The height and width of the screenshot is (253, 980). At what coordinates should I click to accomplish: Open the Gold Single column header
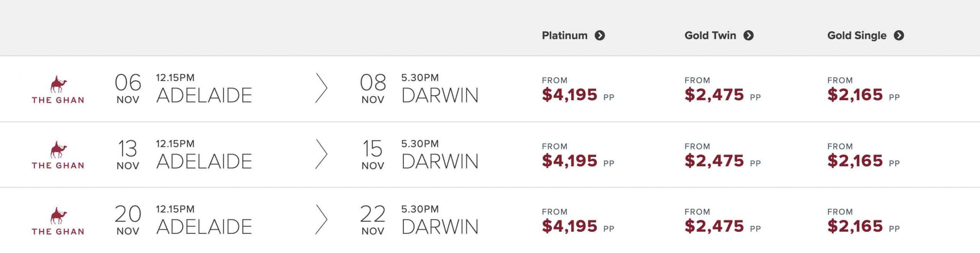tap(857, 36)
